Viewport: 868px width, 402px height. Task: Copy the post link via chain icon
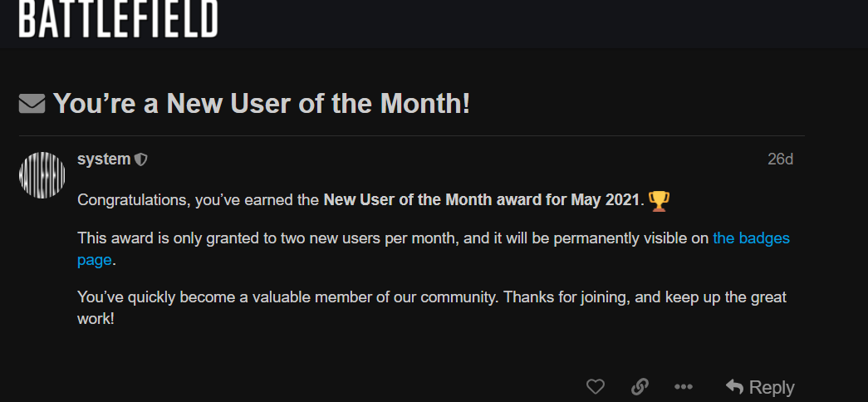click(x=640, y=386)
